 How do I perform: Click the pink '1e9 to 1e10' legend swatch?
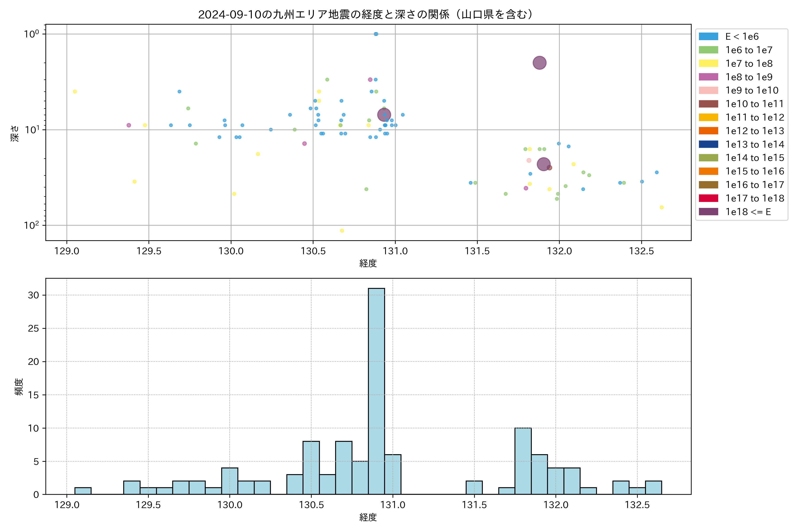708,91
